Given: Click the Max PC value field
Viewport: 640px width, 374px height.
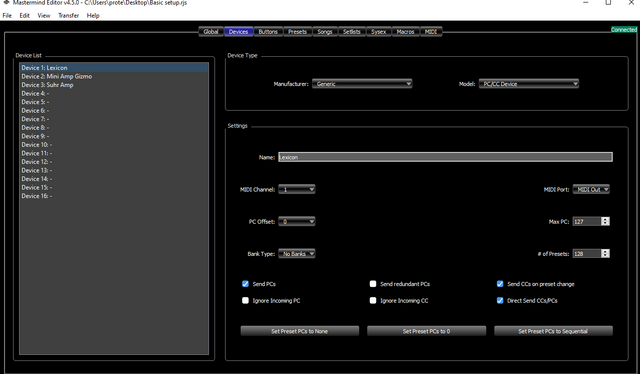Looking at the screenshot, I should [587, 222].
